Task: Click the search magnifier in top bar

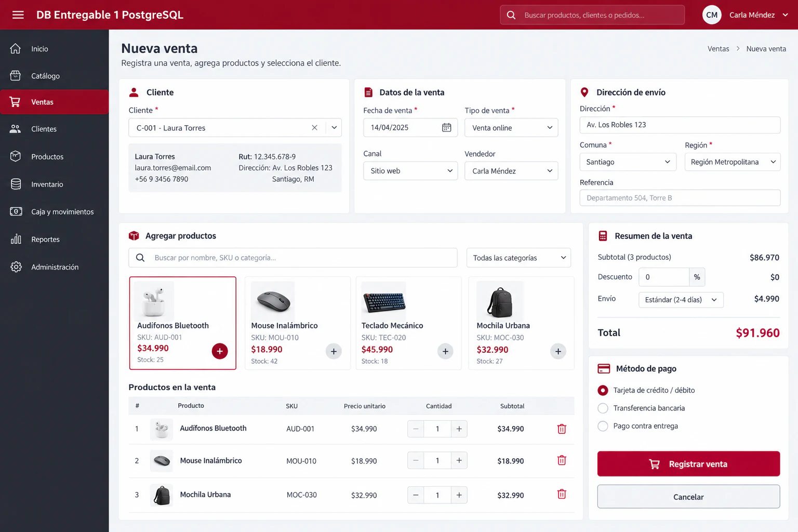Action: (x=511, y=15)
